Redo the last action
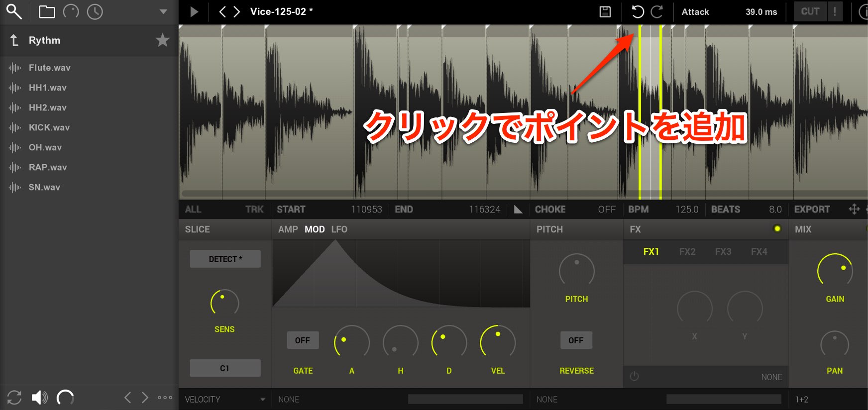This screenshot has height=410, width=868. pyautogui.click(x=657, y=11)
